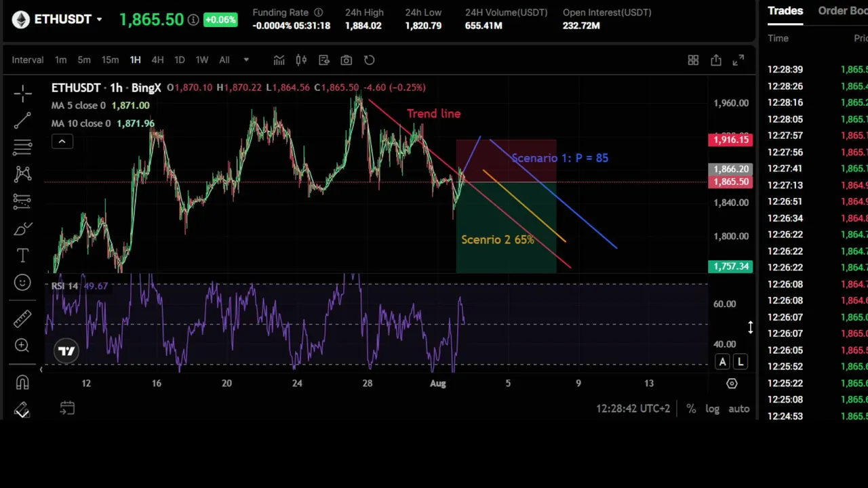Reset the chart with refresh icon
The height and width of the screenshot is (488, 868).
click(369, 60)
